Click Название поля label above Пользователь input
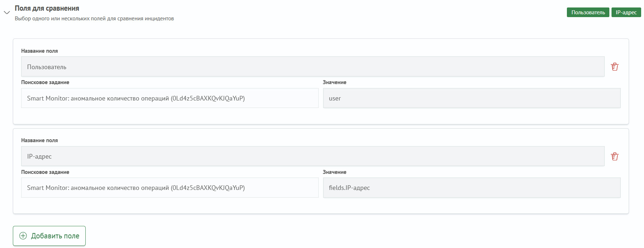The width and height of the screenshot is (644, 248). [39, 51]
